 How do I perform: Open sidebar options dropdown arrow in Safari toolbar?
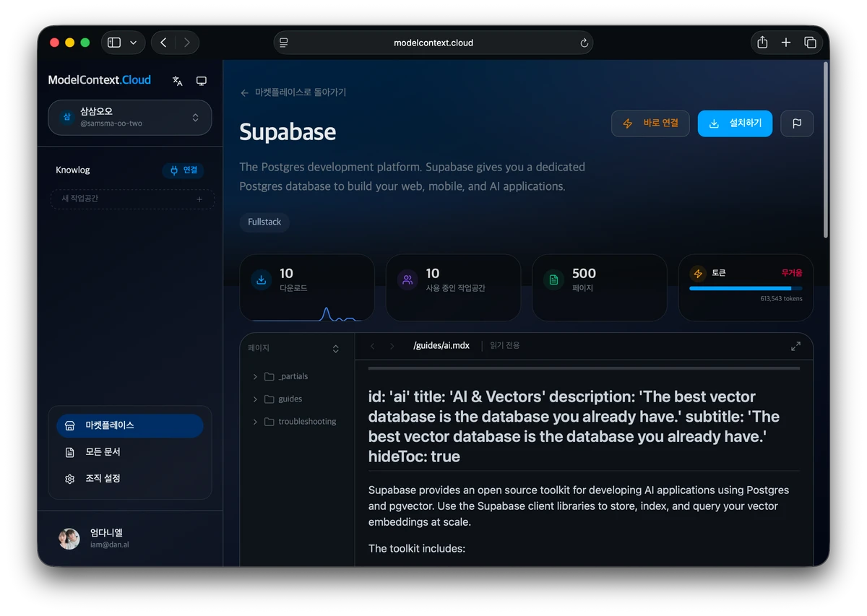click(133, 43)
